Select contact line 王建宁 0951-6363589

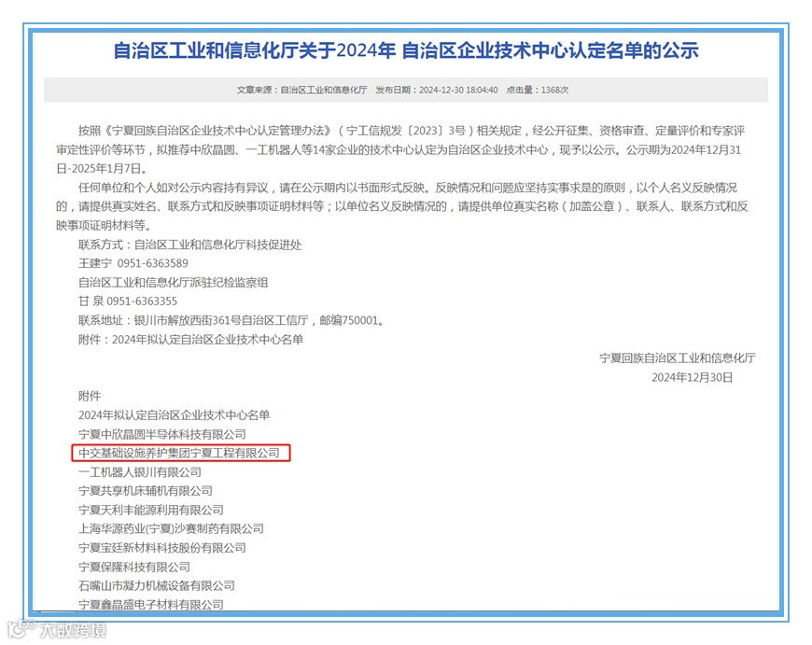[x=133, y=263]
